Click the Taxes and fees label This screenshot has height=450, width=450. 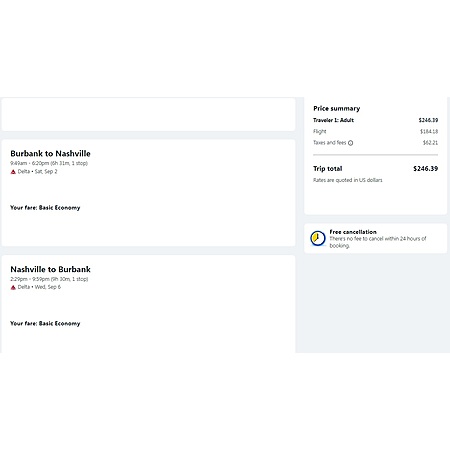(x=329, y=143)
